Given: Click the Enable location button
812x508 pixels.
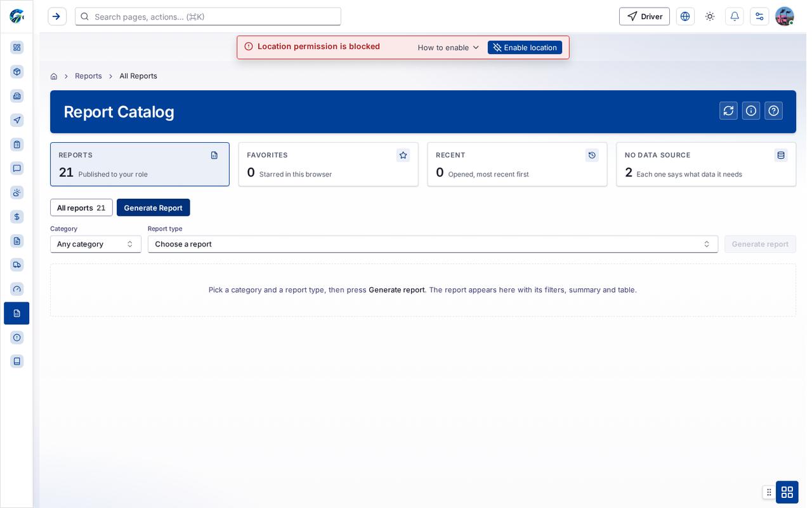Looking at the screenshot, I should 525,48.
